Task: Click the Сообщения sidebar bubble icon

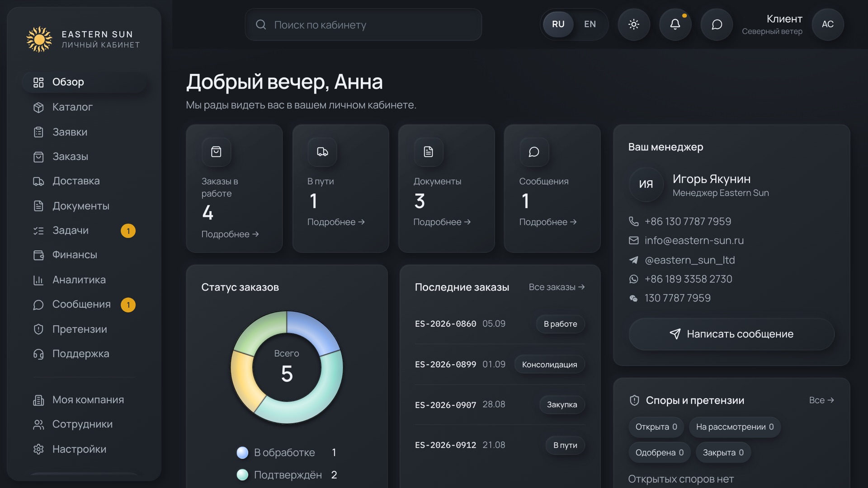Action: click(38, 305)
